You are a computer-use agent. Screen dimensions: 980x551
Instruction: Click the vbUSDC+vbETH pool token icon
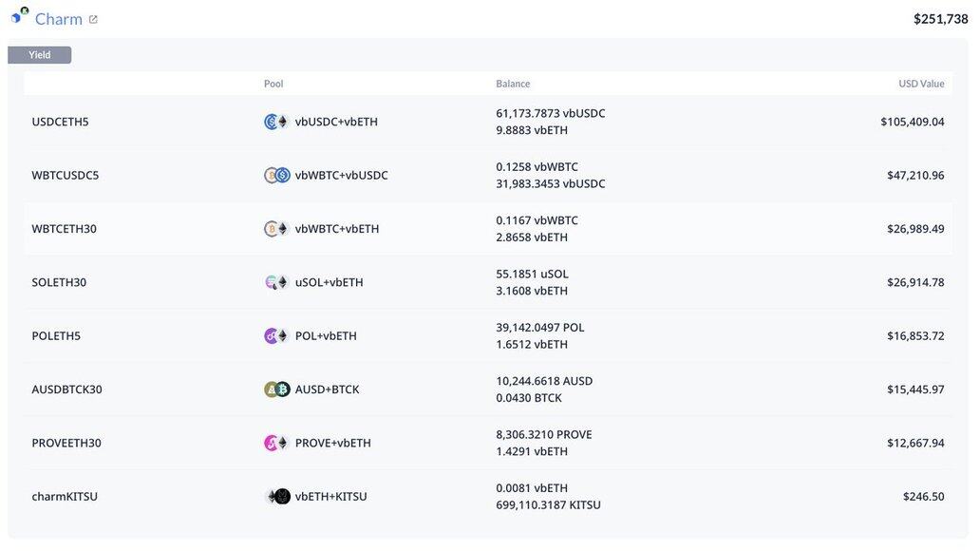pos(276,122)
